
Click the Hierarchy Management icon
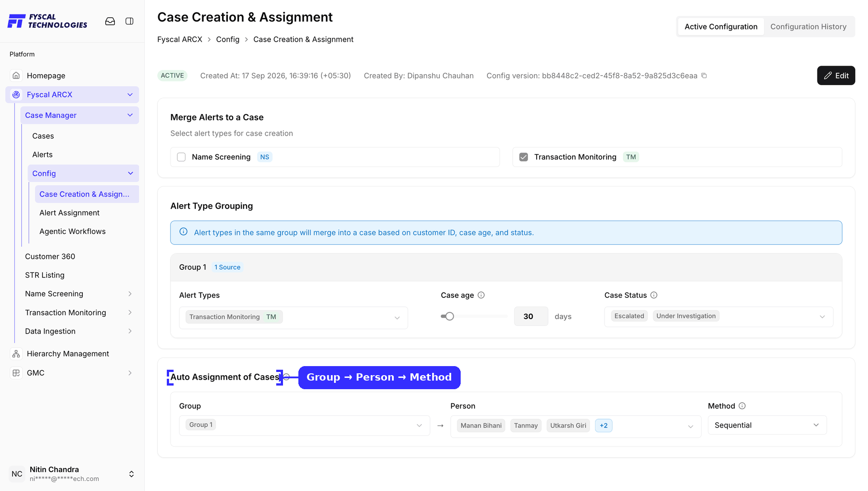point(16,354)
